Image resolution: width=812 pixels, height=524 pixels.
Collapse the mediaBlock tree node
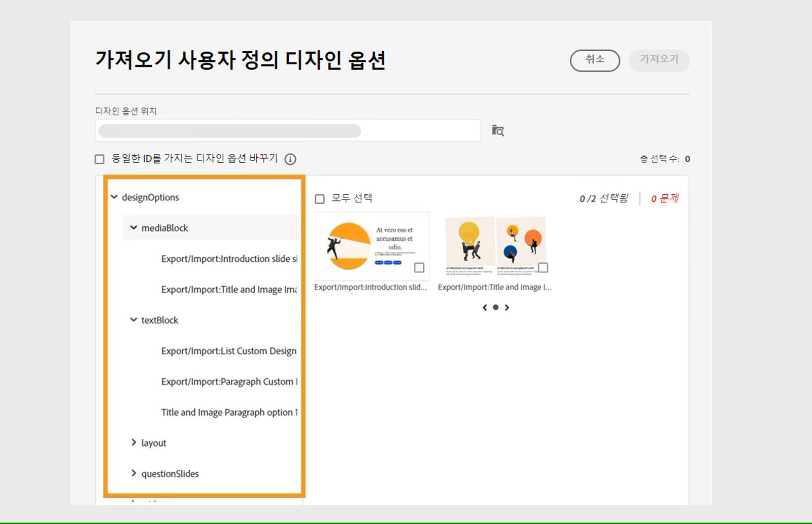pos(133,228)
